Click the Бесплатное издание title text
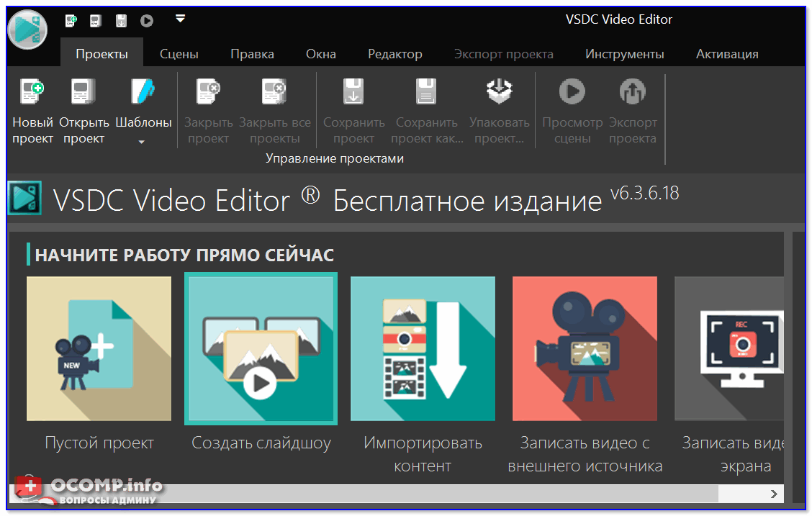The image size is (812, 516). point(467,201)
